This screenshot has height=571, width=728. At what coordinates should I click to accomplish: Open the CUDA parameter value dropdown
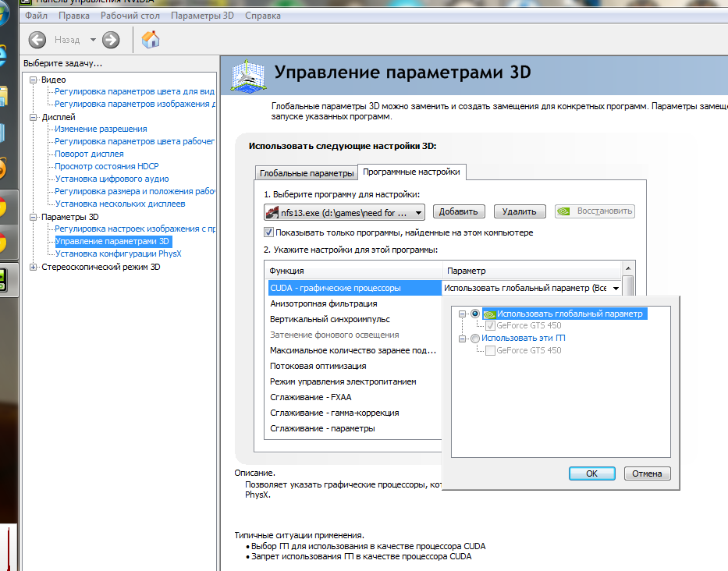(616, 289)
